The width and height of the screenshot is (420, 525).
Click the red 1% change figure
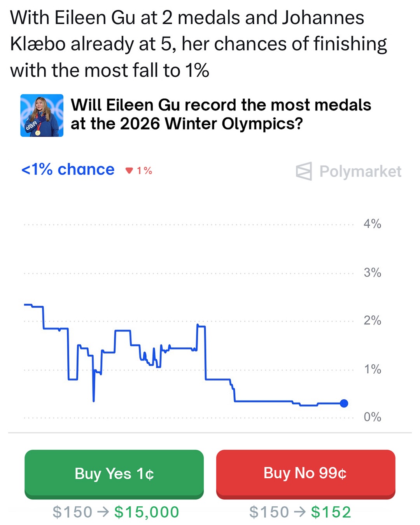[x=144, y=170]
